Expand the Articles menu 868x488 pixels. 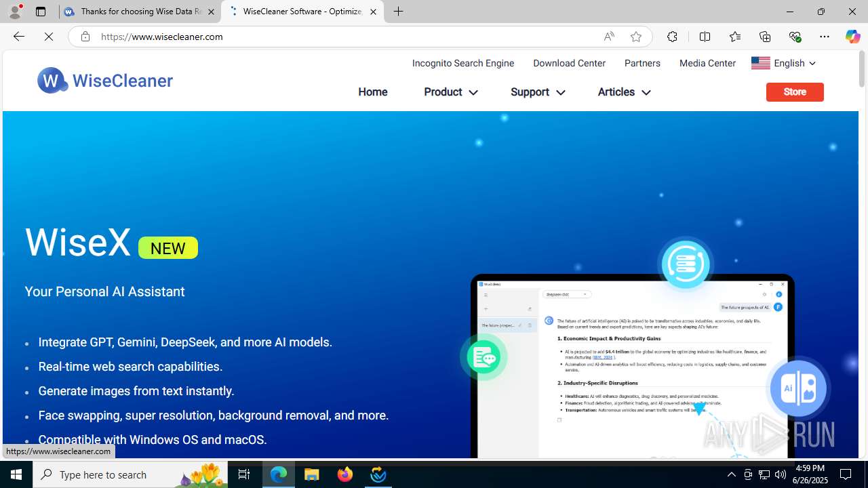coord(624,92)
